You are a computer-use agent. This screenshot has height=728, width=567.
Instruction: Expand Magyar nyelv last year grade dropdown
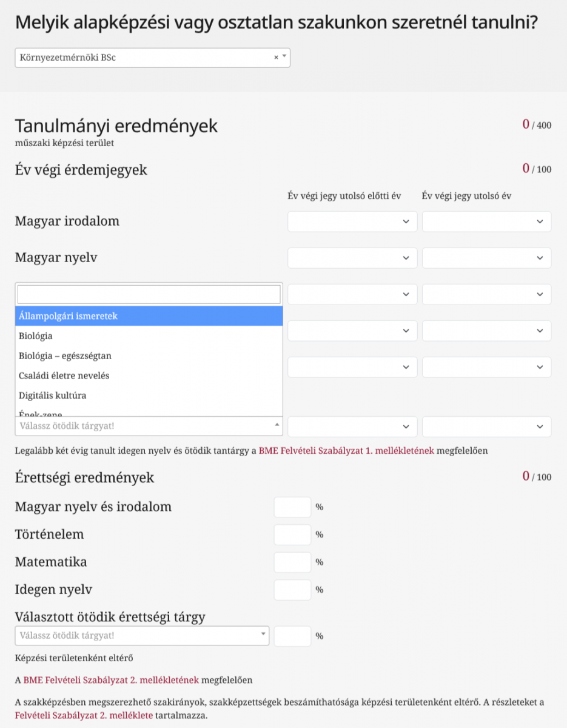point(486,258)
